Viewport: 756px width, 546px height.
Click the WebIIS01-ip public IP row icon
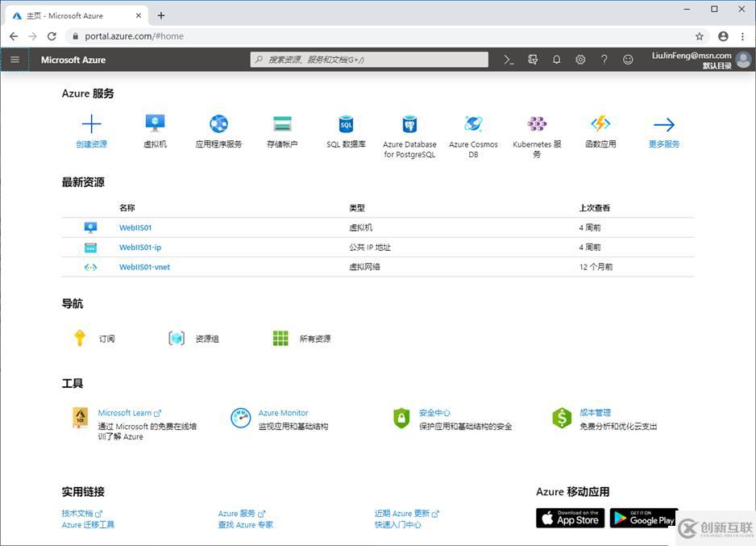pyautogui.click(x=90, y=248)
